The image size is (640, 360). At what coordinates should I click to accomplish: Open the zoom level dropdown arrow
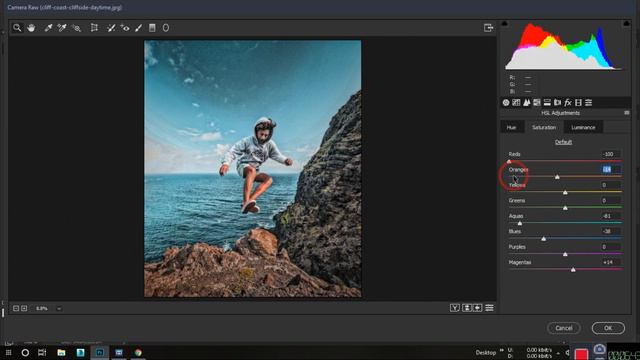[59, 309]
